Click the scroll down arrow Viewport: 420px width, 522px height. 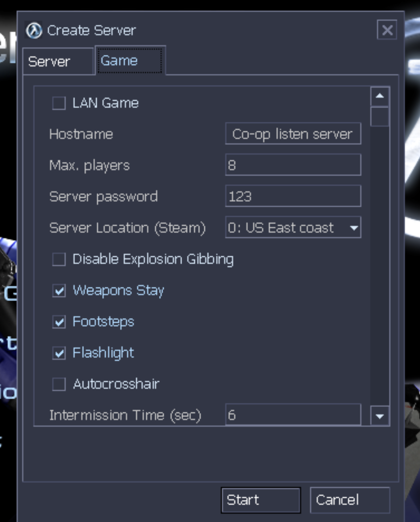(x=380, y=416)
